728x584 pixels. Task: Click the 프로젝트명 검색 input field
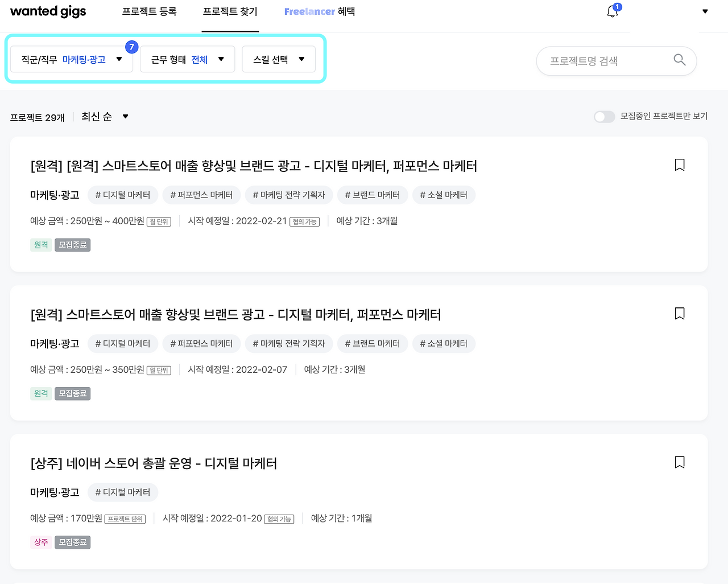click(x=603, y=60)
